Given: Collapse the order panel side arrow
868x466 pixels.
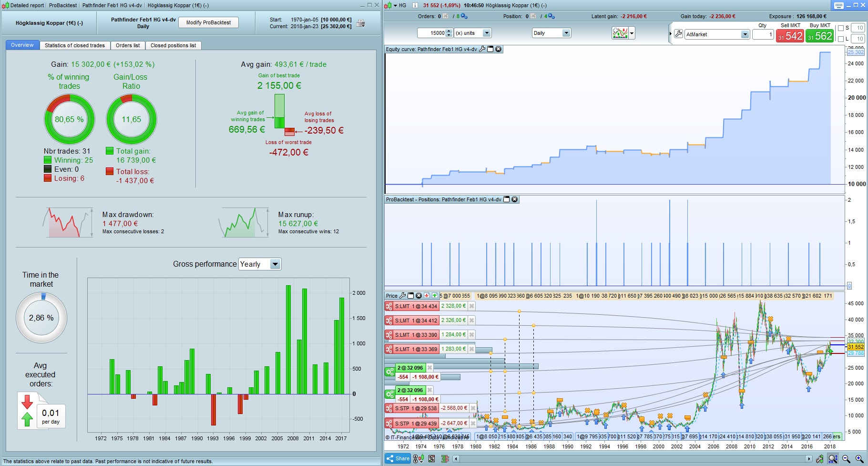Looking at the screenshot, I should point(671,34).
